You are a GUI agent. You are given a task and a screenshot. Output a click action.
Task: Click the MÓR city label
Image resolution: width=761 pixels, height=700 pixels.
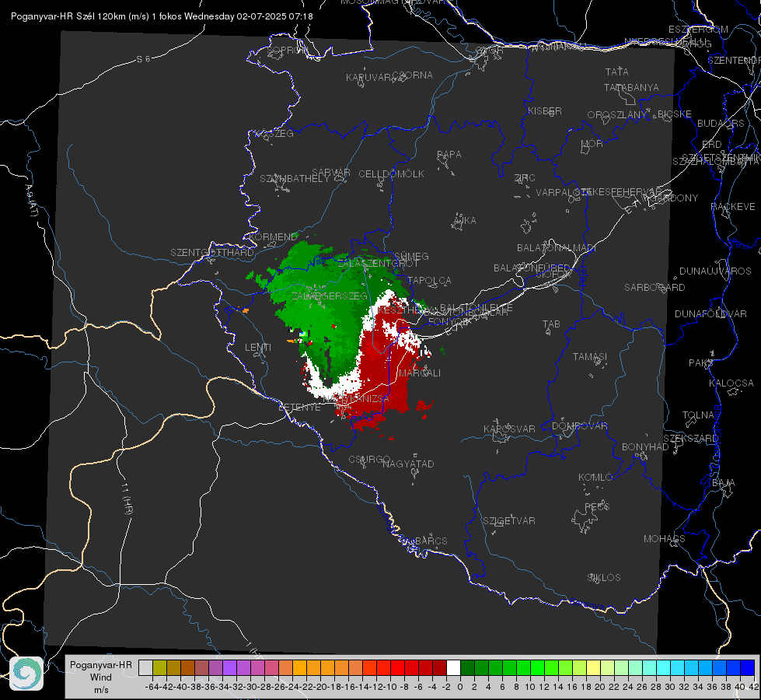coord(592,144)
